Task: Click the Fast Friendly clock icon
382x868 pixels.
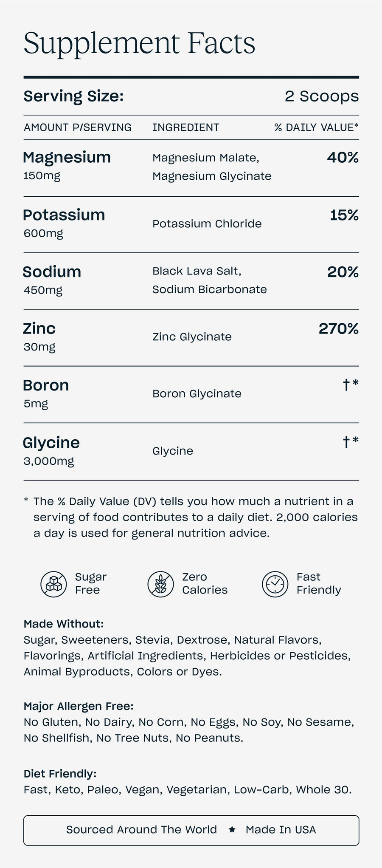Action: (275, 584)
